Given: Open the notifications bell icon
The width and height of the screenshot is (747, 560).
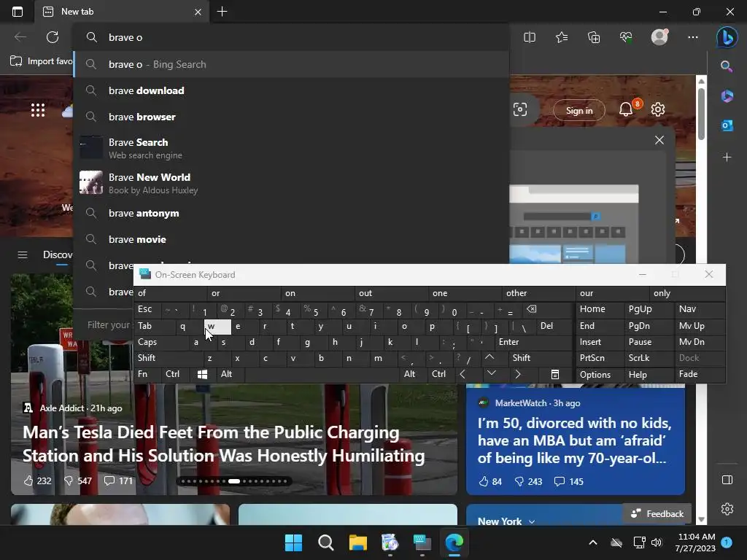Looking at the screenshot, I should coord(626,109).
